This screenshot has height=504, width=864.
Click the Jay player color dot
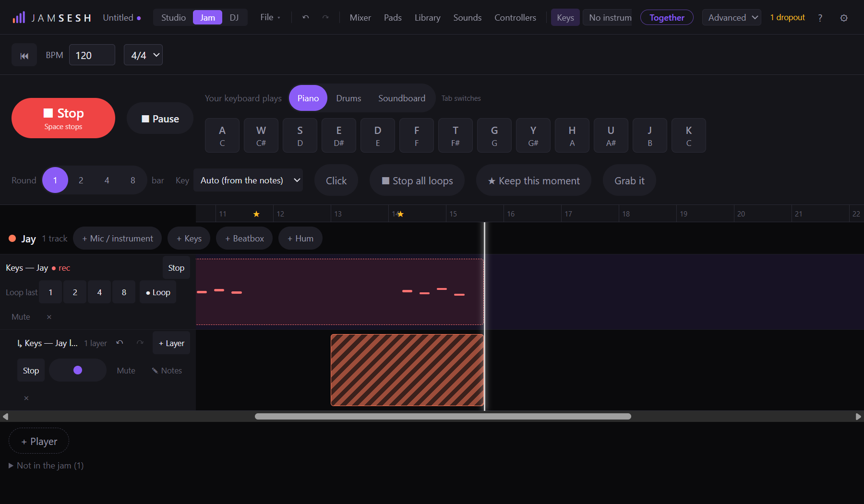(12, 239)
